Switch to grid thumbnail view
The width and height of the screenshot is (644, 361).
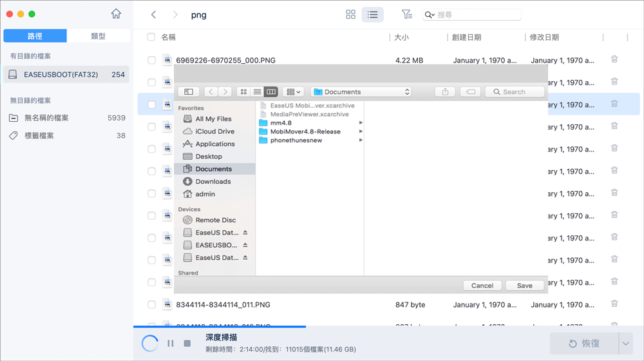(351, 14)
